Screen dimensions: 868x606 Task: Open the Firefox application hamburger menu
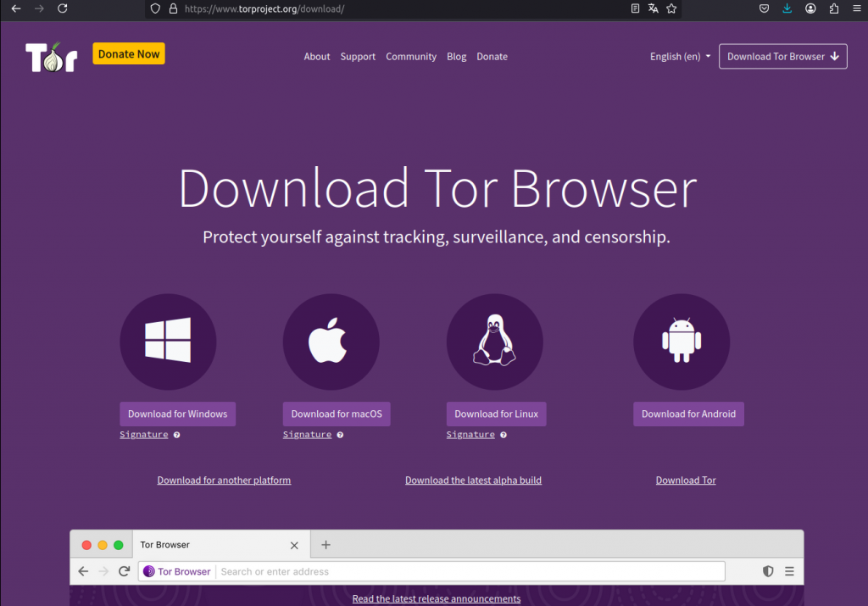pos(856,8)
